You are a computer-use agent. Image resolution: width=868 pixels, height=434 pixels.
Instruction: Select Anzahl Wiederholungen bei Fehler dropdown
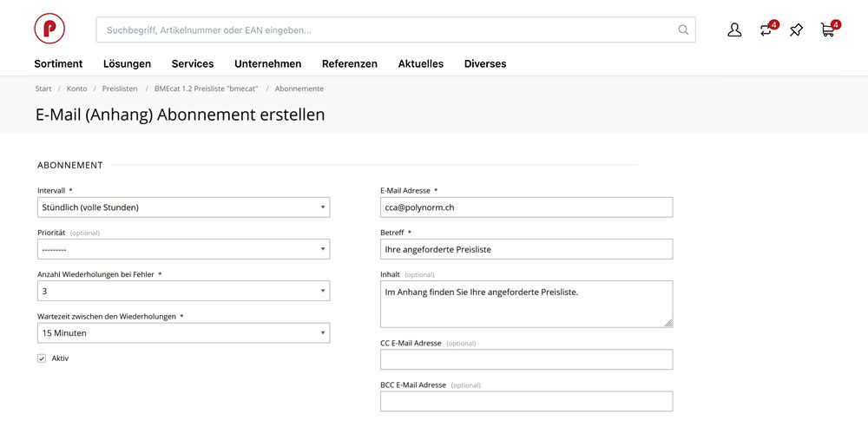coord(183,291)
